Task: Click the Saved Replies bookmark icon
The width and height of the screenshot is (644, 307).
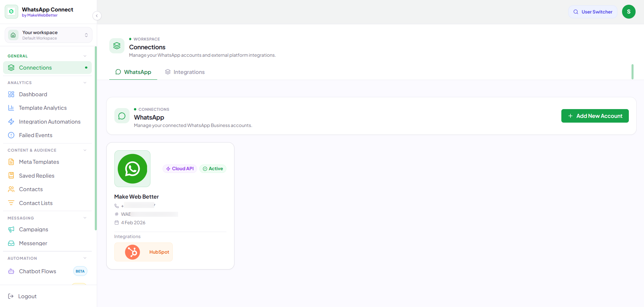Action: coord(11,176)
